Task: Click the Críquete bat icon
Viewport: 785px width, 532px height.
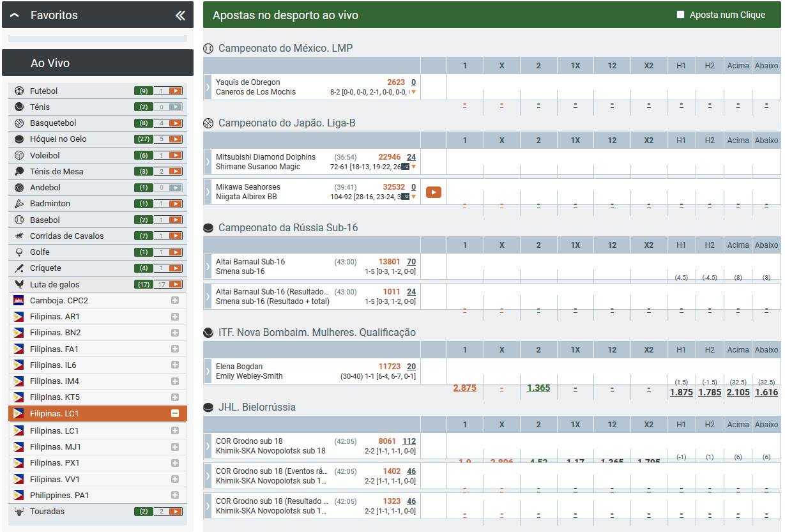Action: 19,268
